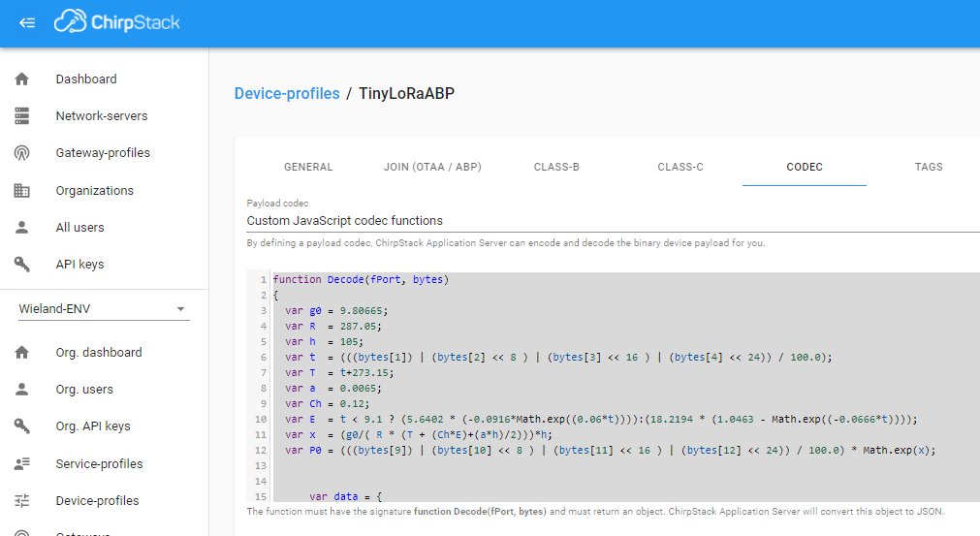Click the Dashboard home icon
This screenshot has height=536, width=980.
click(22, 79)
